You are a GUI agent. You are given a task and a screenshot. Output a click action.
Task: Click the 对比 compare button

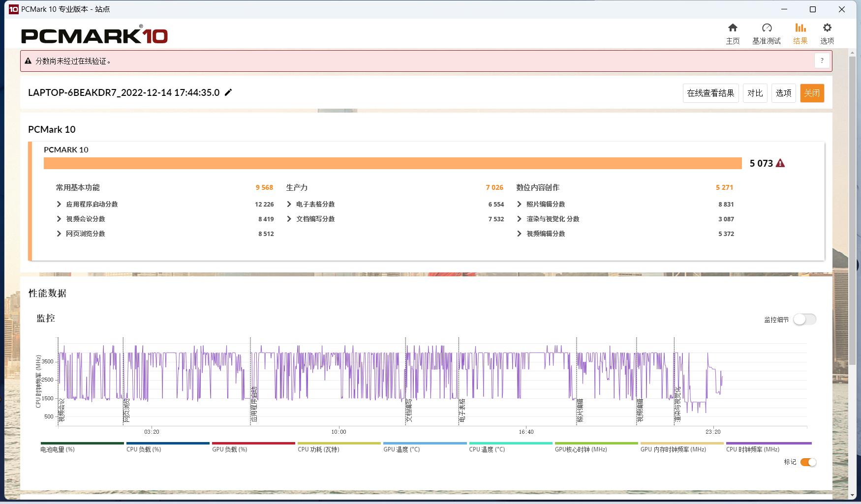[755, 93]
